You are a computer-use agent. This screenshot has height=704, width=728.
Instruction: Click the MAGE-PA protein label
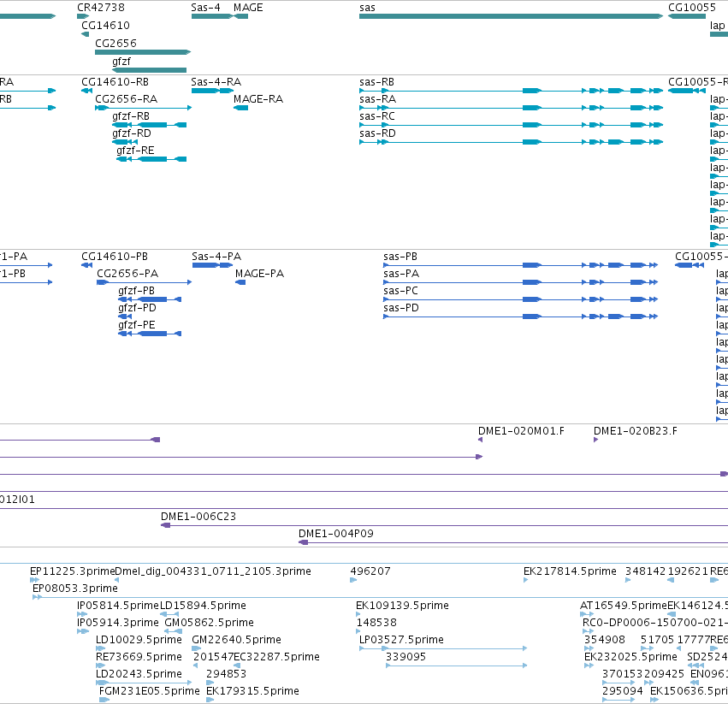259,274
